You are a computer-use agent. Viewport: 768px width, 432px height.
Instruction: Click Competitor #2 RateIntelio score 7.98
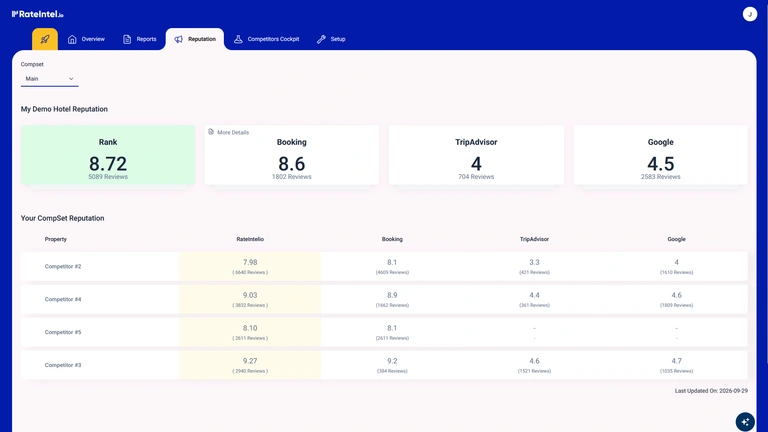tap(250, 263)
